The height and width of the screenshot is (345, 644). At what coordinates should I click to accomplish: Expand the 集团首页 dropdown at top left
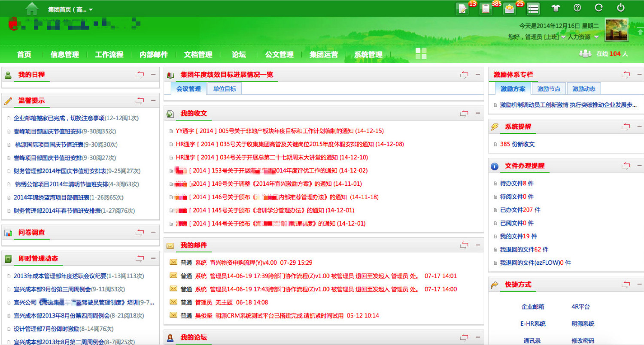coord(91,9)
